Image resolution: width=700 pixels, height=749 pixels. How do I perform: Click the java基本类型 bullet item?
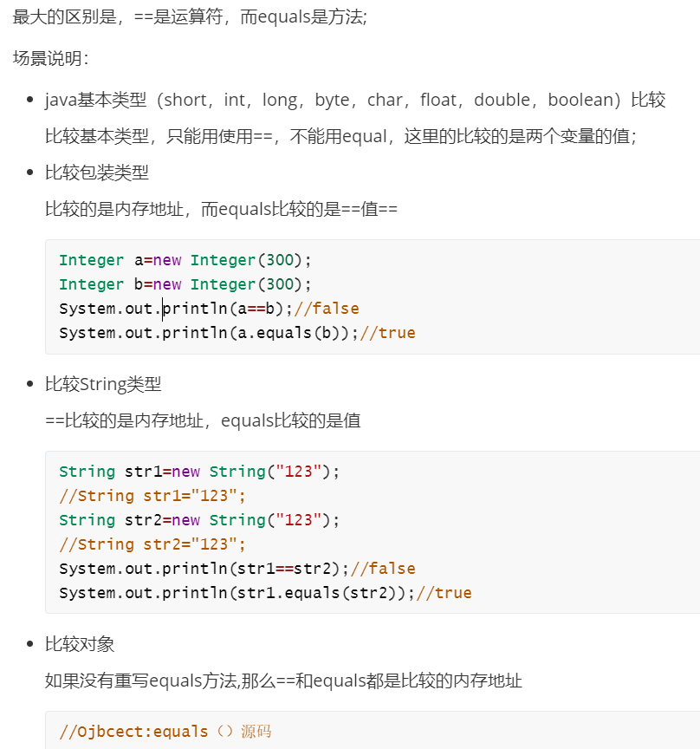(x=355, y=100)
